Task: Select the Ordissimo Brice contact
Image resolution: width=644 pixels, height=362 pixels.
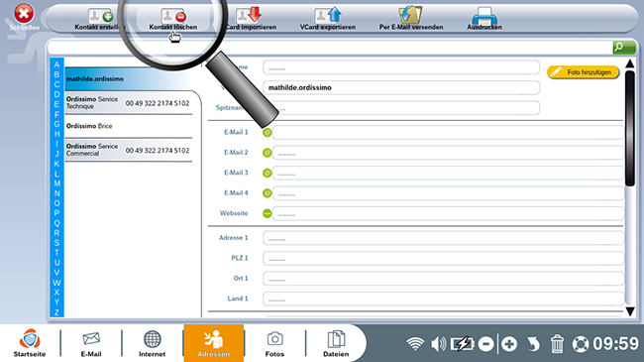Action: [x=129, y=126]
